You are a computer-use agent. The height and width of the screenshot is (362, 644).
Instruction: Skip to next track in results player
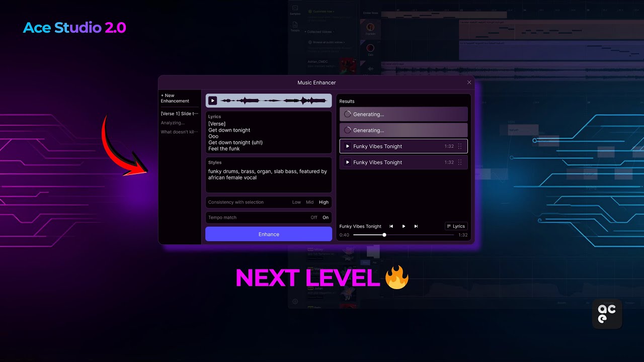coord(416,226)
